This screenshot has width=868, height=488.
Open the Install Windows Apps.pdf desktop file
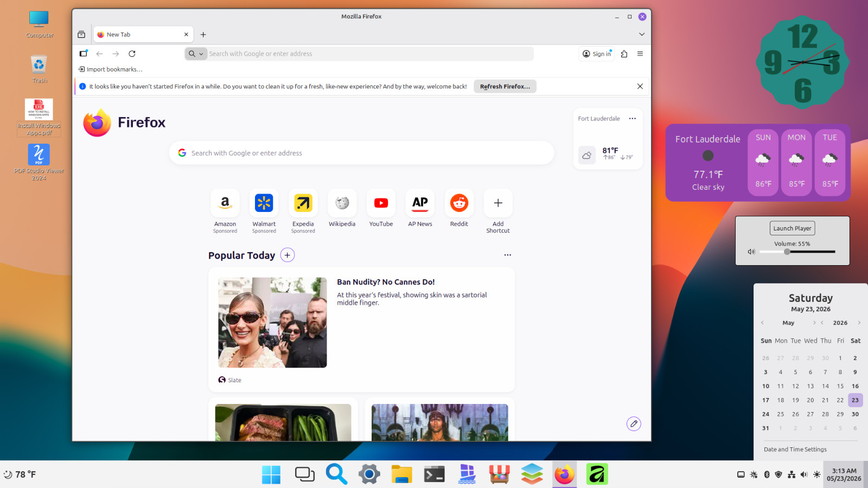(x=39, y=117)
